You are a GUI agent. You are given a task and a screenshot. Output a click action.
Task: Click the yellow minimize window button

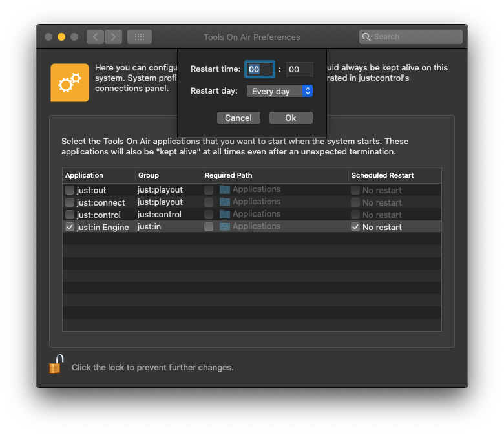(x=61, y=37)
